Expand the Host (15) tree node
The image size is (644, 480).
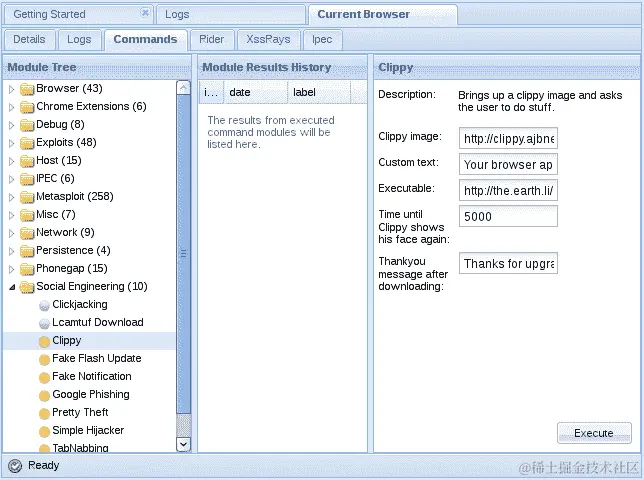click(12, 161)
